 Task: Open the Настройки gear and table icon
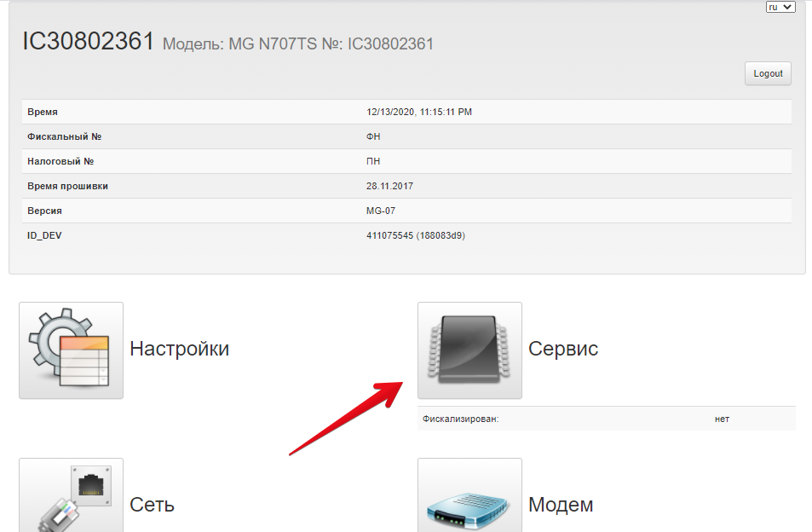coord(71,350)
